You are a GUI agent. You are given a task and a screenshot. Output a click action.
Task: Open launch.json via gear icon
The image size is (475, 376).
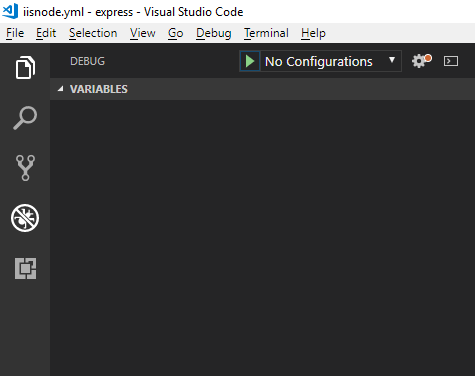coord(422,61)
